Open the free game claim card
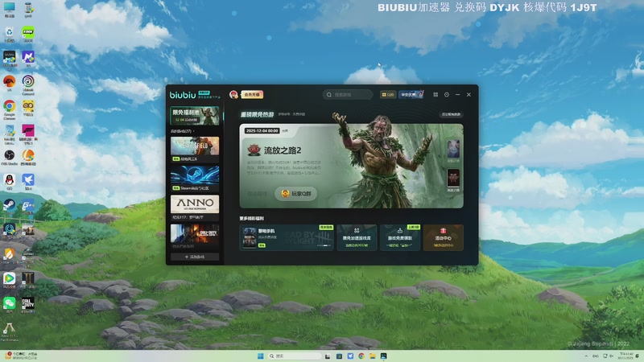 pos(399,237)
